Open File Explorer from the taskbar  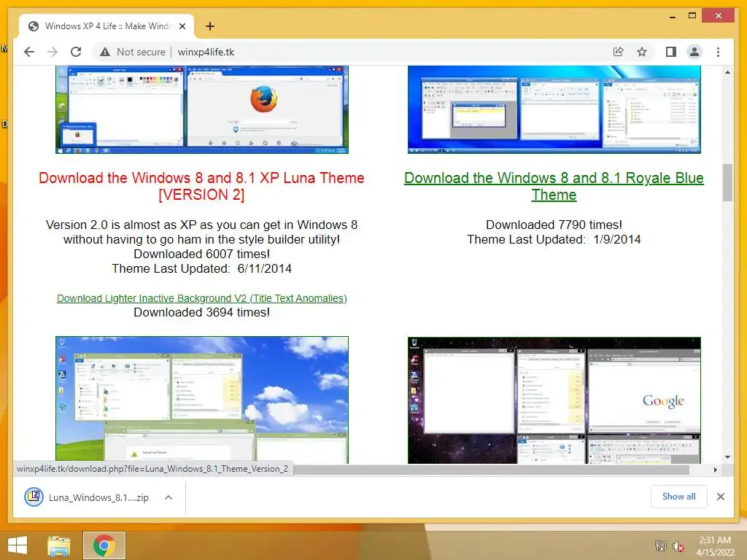59,545
